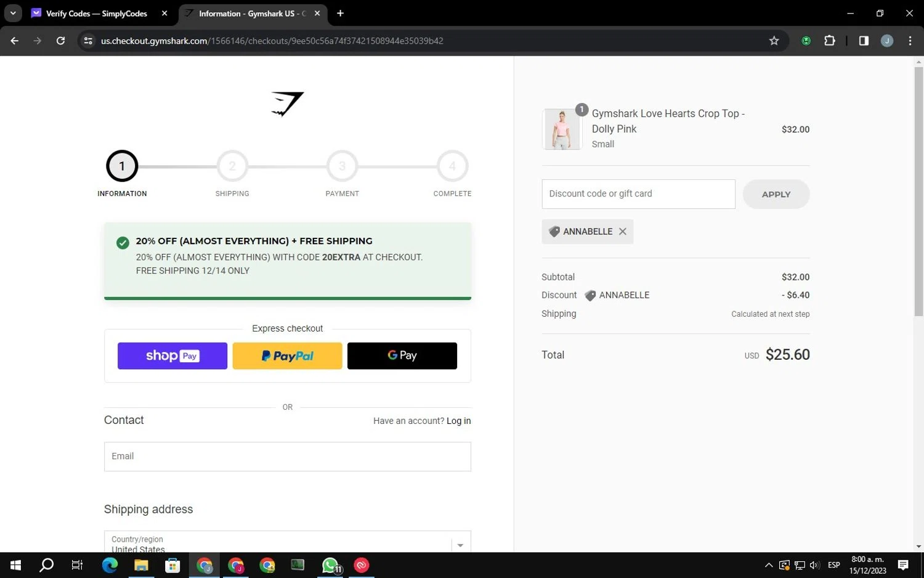Select step 3 Payment circle
The image size is (924, 578).
point(342,166)
